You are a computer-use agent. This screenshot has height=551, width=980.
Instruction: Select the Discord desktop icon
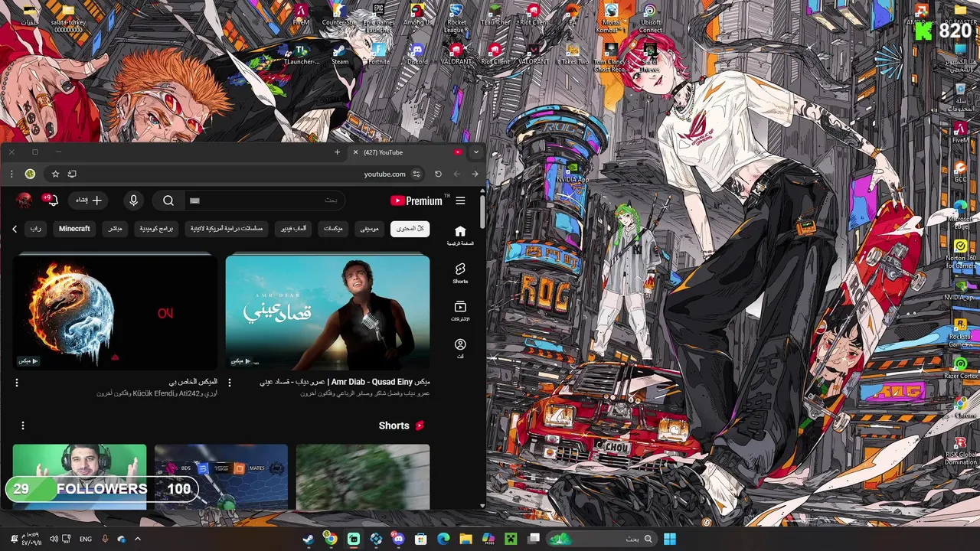(417, 54)
